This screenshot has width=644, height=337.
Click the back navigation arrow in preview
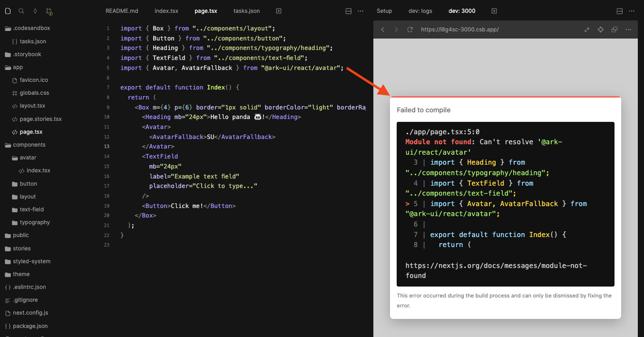[x=382, y=29]
